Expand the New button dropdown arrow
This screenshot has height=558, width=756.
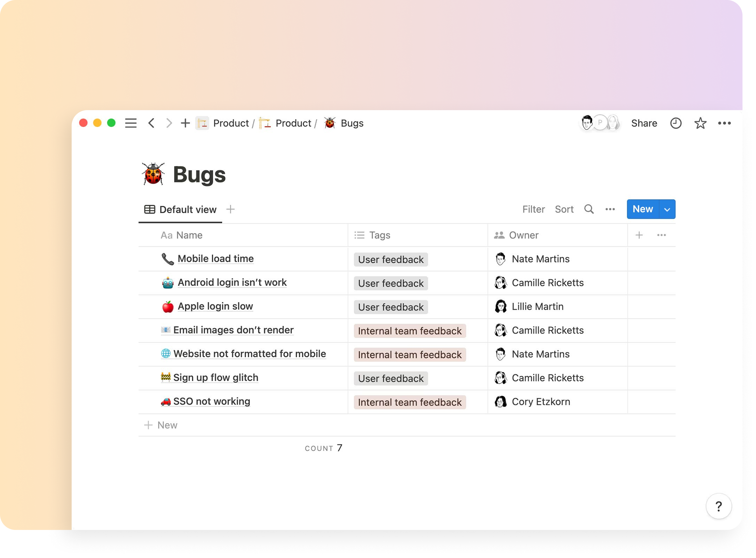click(x=667, y=209)
